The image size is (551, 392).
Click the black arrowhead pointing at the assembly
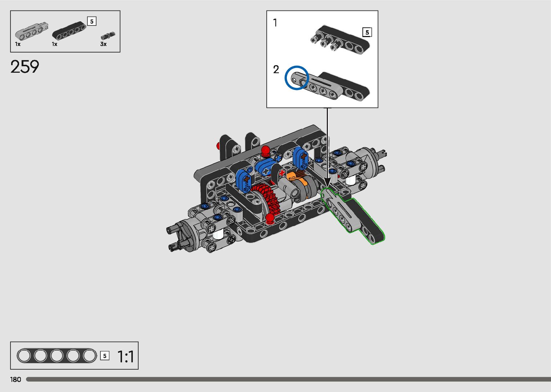pos(327,181)
